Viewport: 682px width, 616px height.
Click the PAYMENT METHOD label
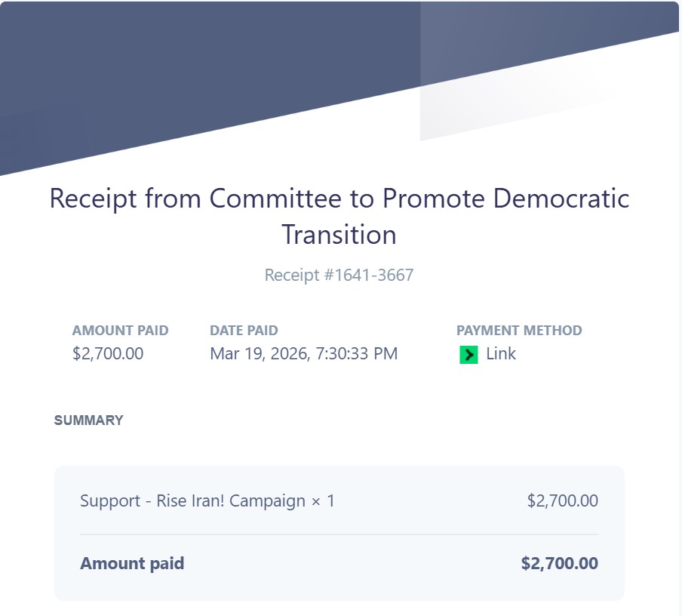pos(519,331)
